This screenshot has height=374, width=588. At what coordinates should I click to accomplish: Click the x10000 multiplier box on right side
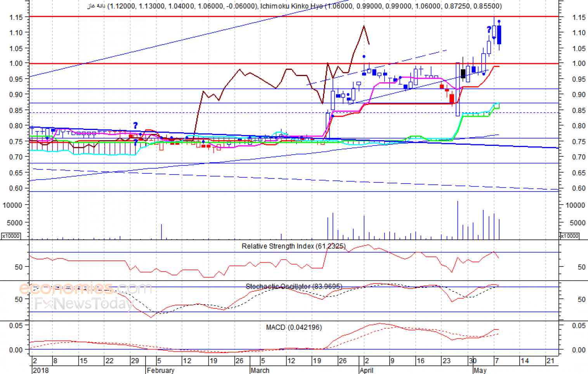coord(569,236)
